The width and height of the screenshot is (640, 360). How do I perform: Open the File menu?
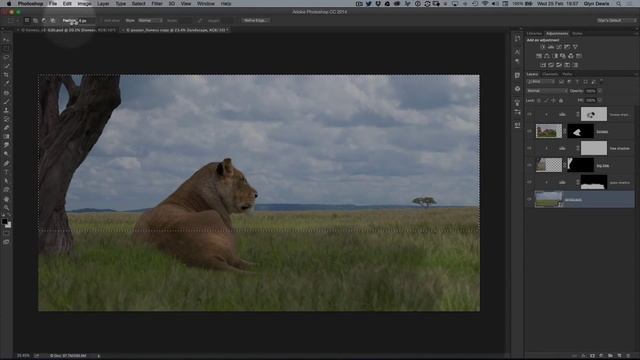coord(53,4)
